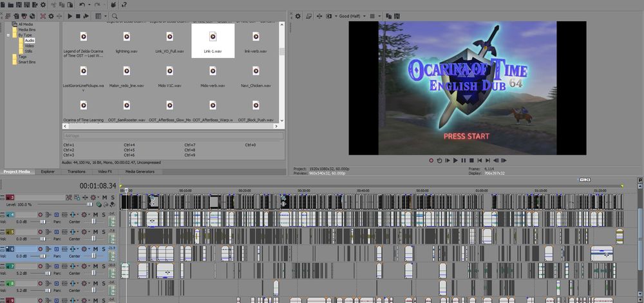
Task: Click Get Media from the Web globe icon
Action: 32,16
